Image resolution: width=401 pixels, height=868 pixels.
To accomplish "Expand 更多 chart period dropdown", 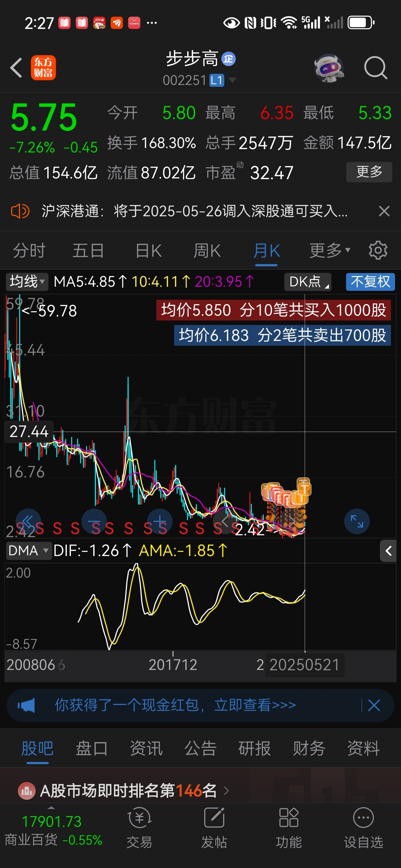I will (330, 250).
